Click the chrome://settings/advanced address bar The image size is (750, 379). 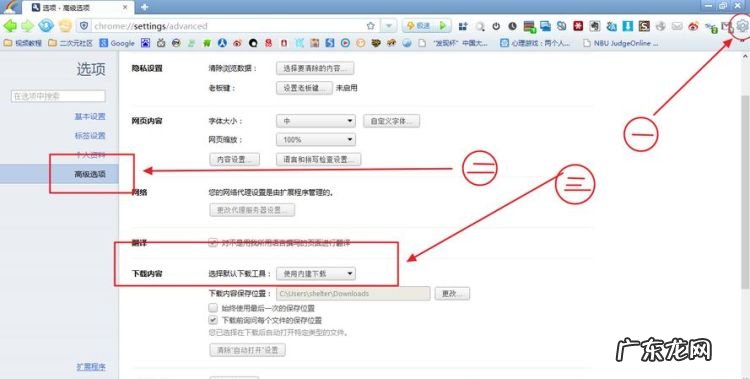point(230,26)
